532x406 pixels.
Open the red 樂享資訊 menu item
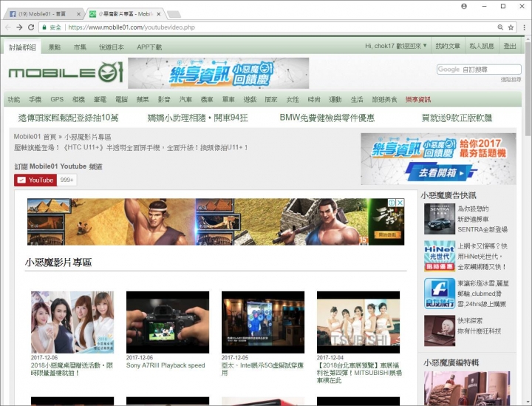point(418,99)
